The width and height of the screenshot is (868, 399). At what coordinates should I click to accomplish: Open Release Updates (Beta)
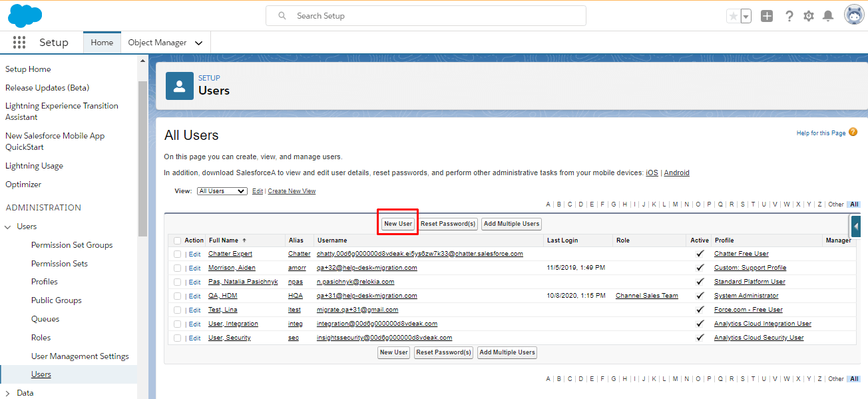tap(47, 88)
